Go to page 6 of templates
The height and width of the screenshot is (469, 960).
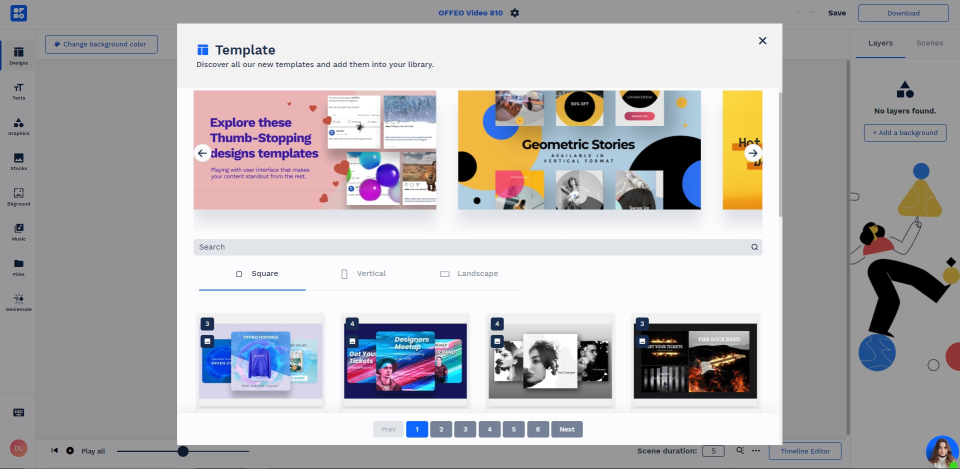click(x=538, y=429)
